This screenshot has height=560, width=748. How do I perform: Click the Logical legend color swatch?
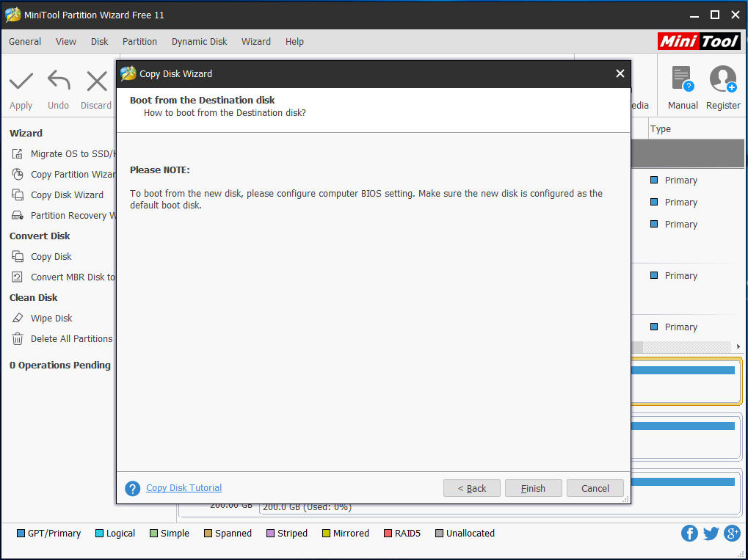point(99,533)
